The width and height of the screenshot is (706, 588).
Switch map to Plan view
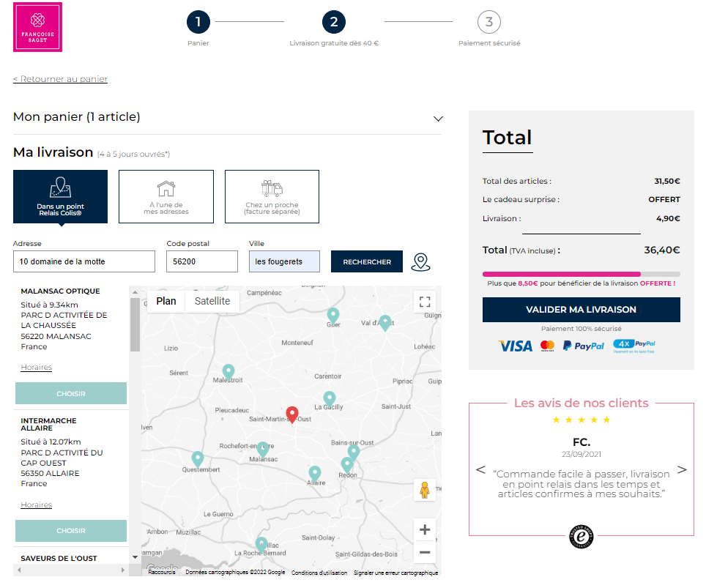(x=166, y=301)
